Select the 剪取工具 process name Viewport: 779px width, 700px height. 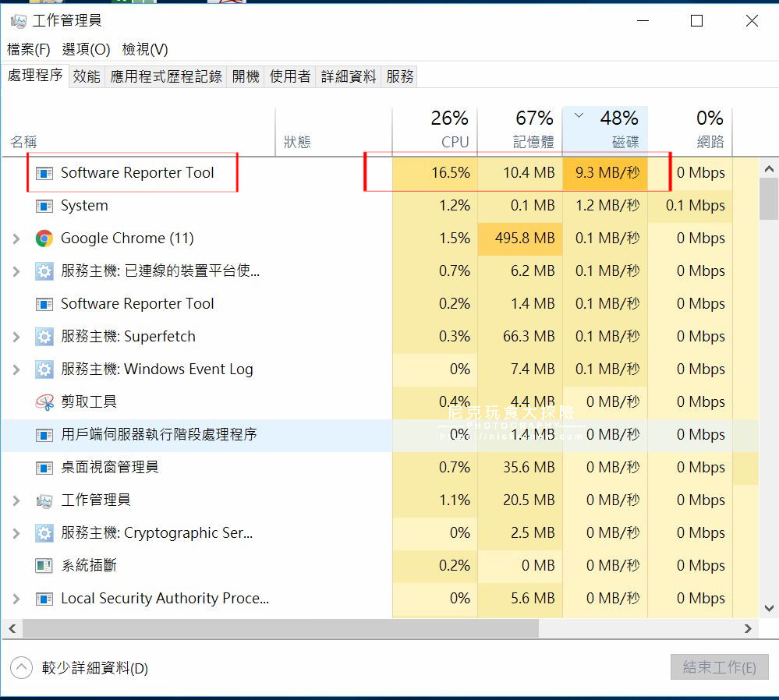[89, 402]
